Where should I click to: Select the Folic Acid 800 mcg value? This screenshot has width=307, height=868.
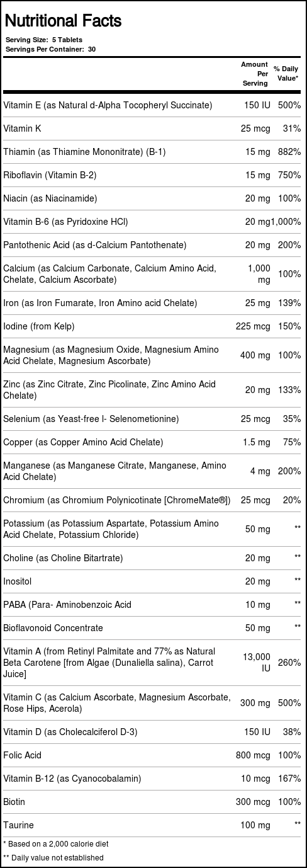tap(255, 755)
